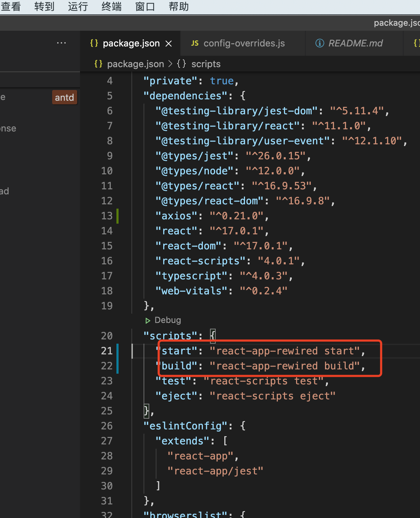The height and width of the screenshot is (518, 420).
Task: Click the "@testing-library/user-event" key
Action: coord(242,141)
